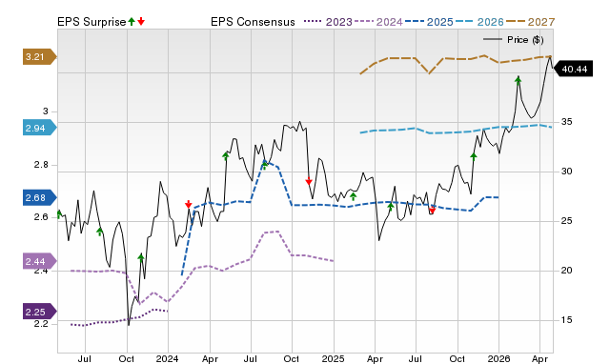
Task: Click the 20 label on the price axis
Action: [566, 271]
